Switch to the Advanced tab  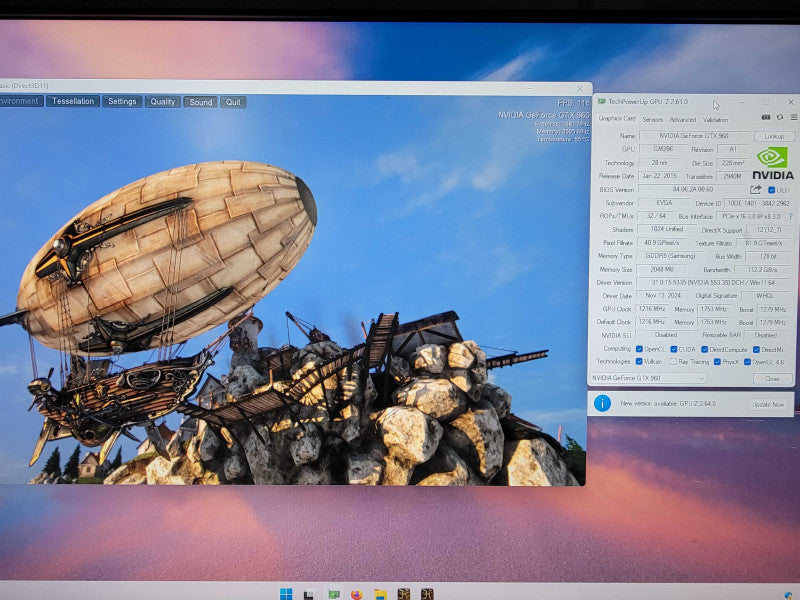[x=683, y=119]
